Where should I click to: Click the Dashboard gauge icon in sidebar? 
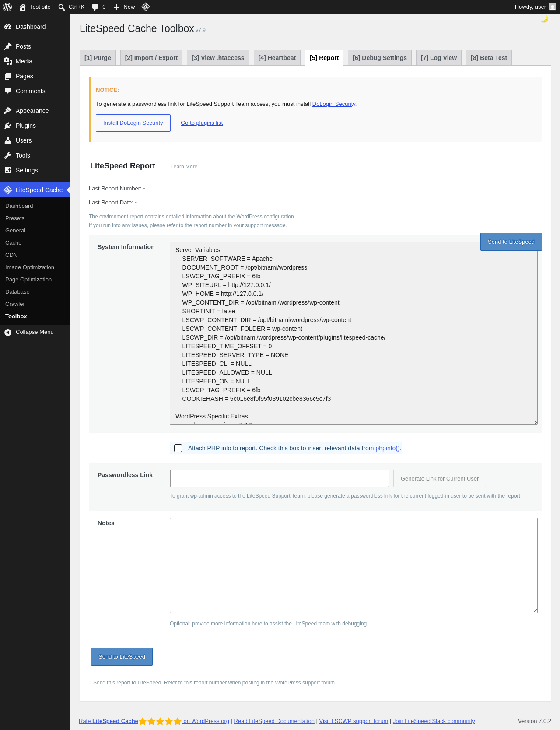click(8, 27)
